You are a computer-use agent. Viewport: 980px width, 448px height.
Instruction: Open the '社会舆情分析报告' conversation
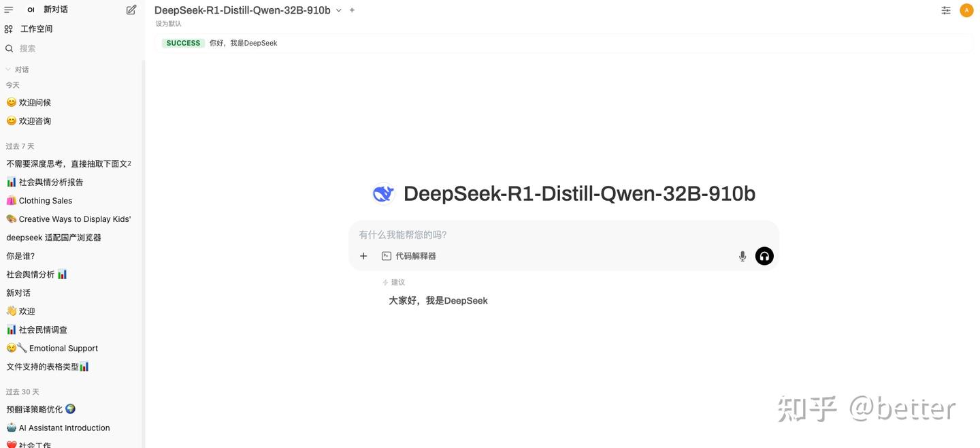tap(50, 182)
